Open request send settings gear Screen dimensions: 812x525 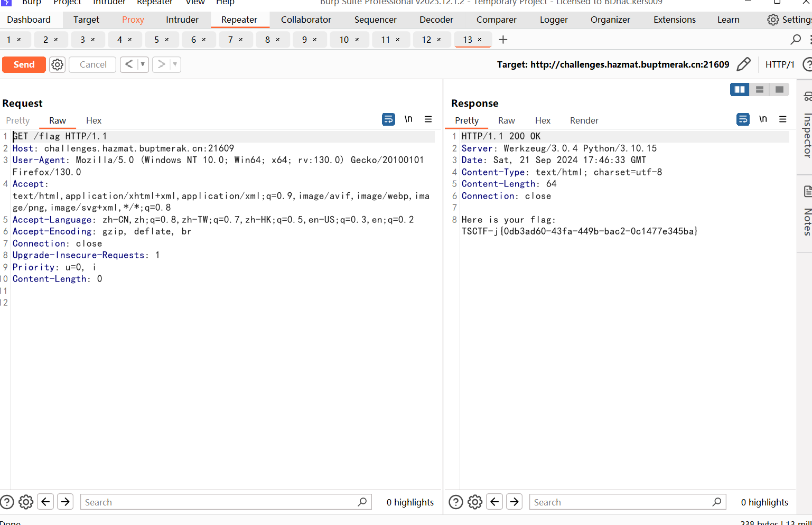(57, 64)
